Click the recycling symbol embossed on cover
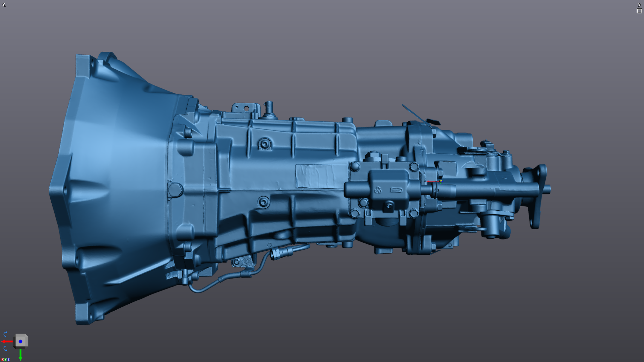Viewport: 644px width, 362px height. click(378, 190)
